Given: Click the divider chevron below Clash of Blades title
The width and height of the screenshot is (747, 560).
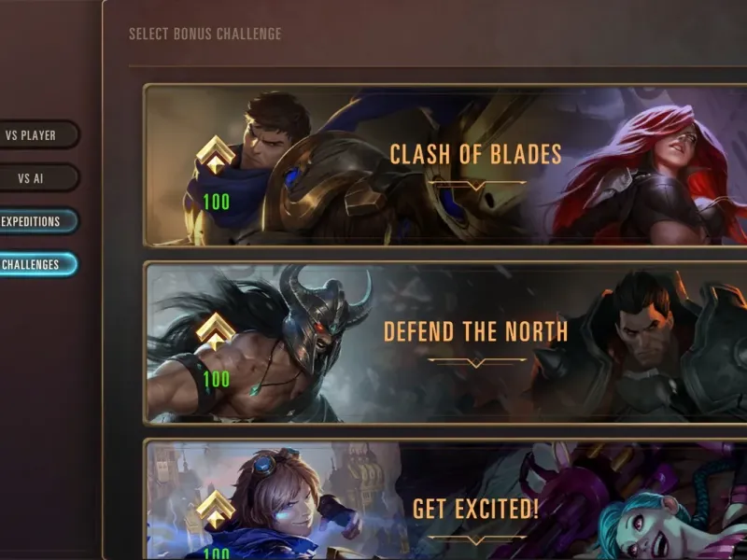Looking at the screenshot, I should 477,185.
